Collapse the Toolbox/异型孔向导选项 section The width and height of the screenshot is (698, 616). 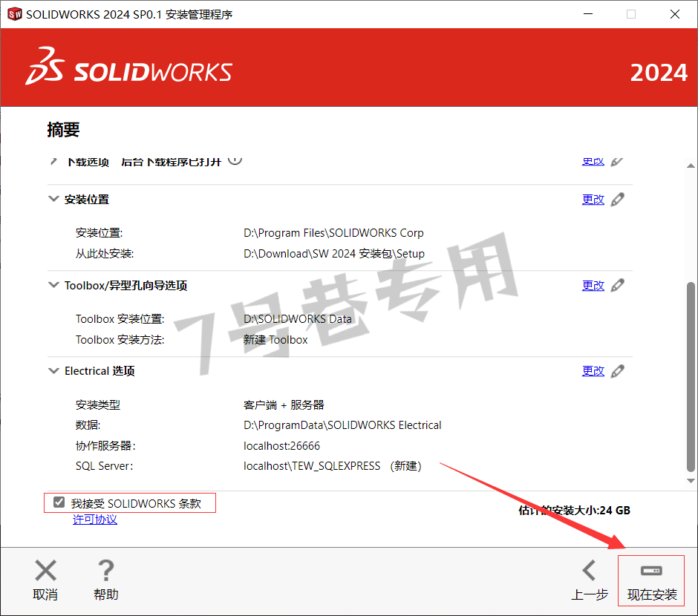53,285
